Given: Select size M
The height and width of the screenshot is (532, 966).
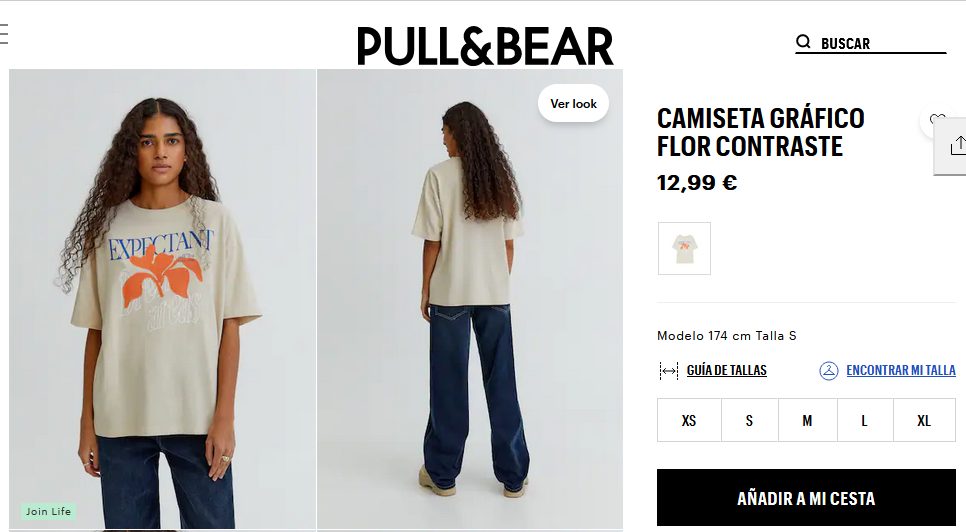Looking at the screenshot, I should 808,420.
